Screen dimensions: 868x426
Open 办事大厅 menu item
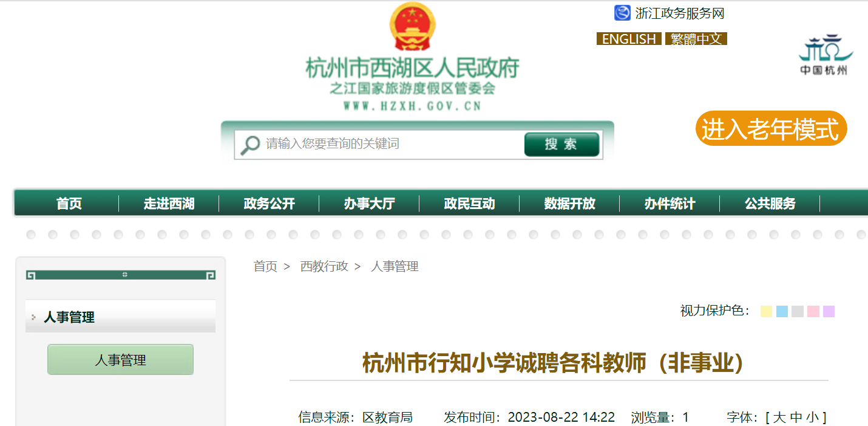click(x=369, y=204)
